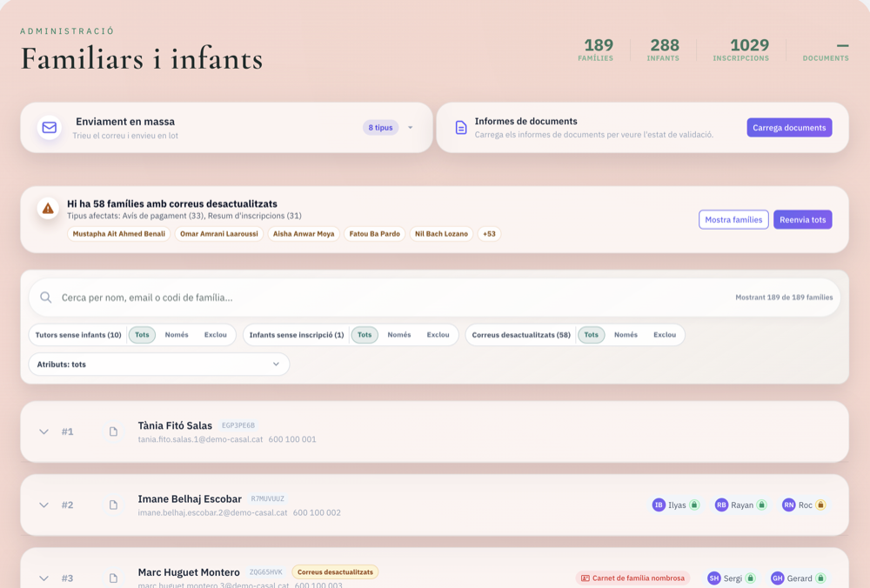
Task: Open the Atributs: tots dropdown
Action: [157, 364]
